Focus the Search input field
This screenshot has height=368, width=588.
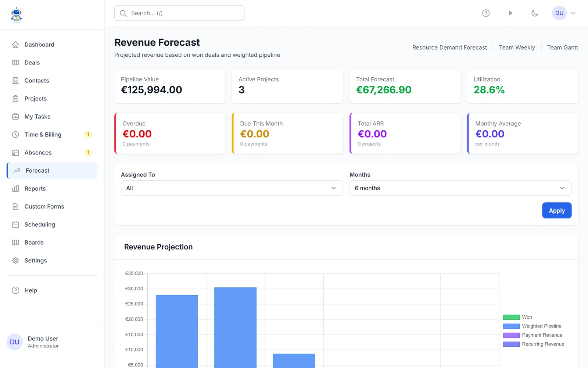tap(180, 13)
